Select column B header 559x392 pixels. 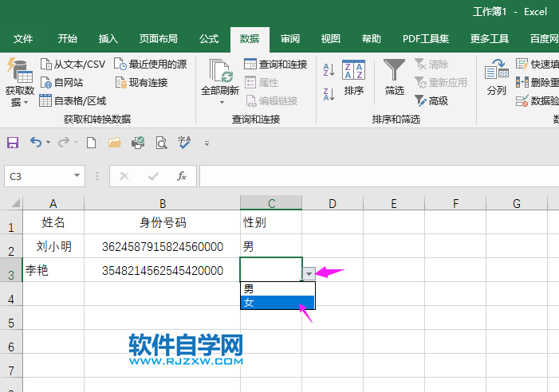pos(163,203)
